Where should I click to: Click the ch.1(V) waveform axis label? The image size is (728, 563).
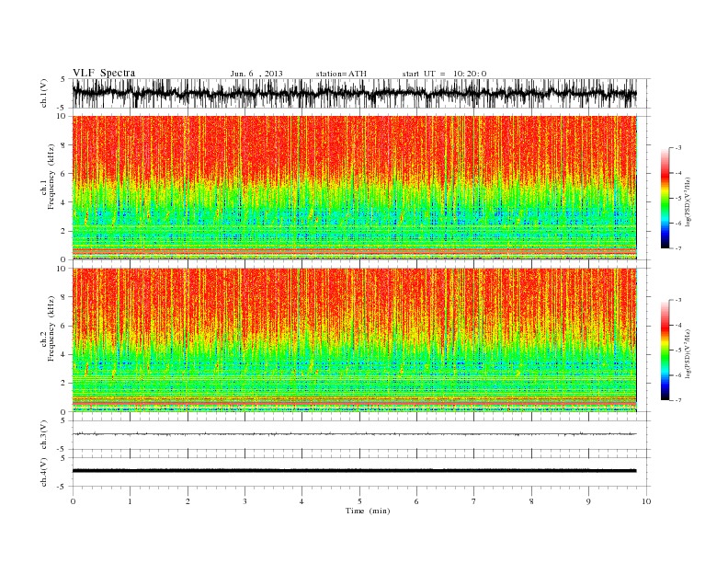click(x=44, y=93)
